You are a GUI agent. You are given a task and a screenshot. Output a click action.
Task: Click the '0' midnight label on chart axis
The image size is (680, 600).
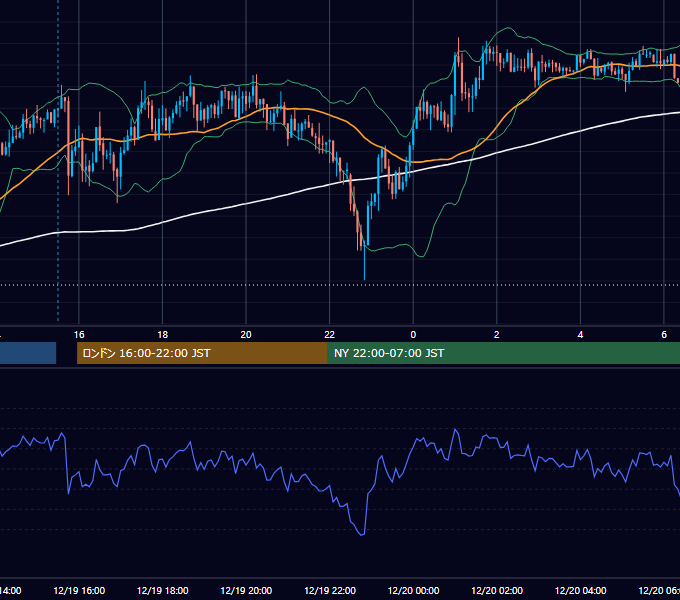[413, 335]
